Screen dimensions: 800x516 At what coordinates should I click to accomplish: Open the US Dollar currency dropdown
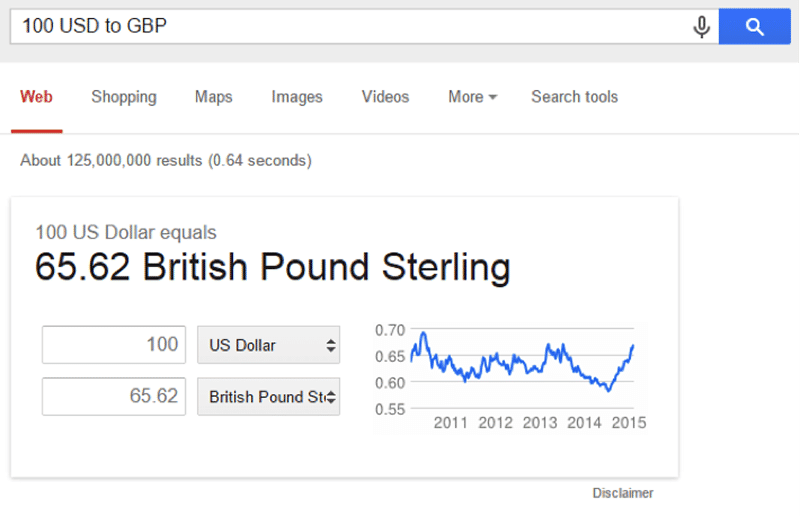[x=268, y=345]
